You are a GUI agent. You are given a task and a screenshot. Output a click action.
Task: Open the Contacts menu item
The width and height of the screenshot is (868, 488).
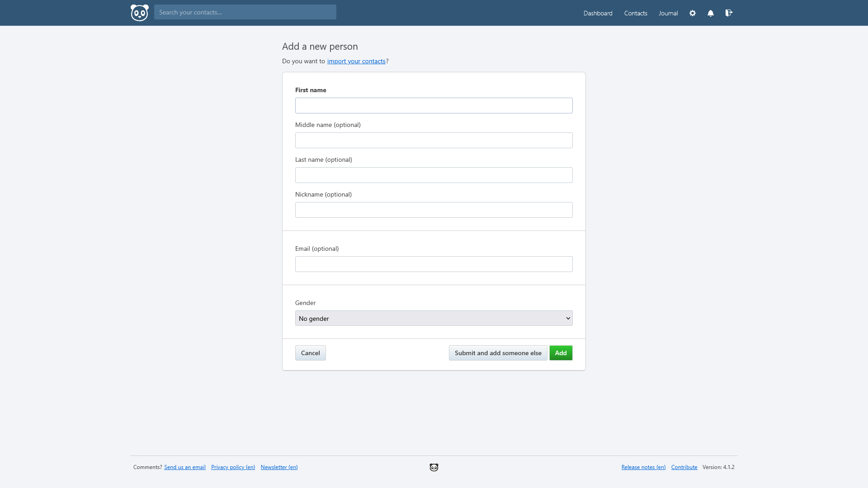636,13
